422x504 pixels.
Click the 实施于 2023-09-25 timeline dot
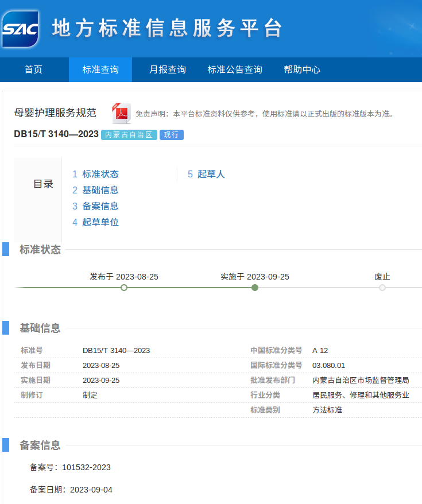[255, 288]
